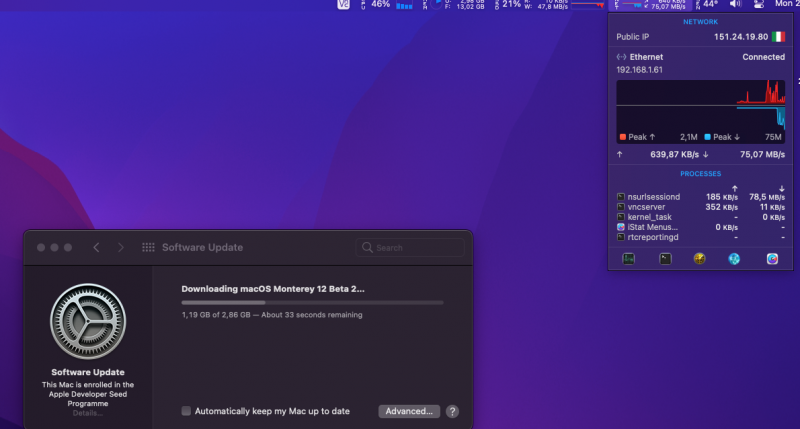The width and height of the screenshot is (800, 429).
Task: Close the Software Update window
Action: click(x=41, y=247)
